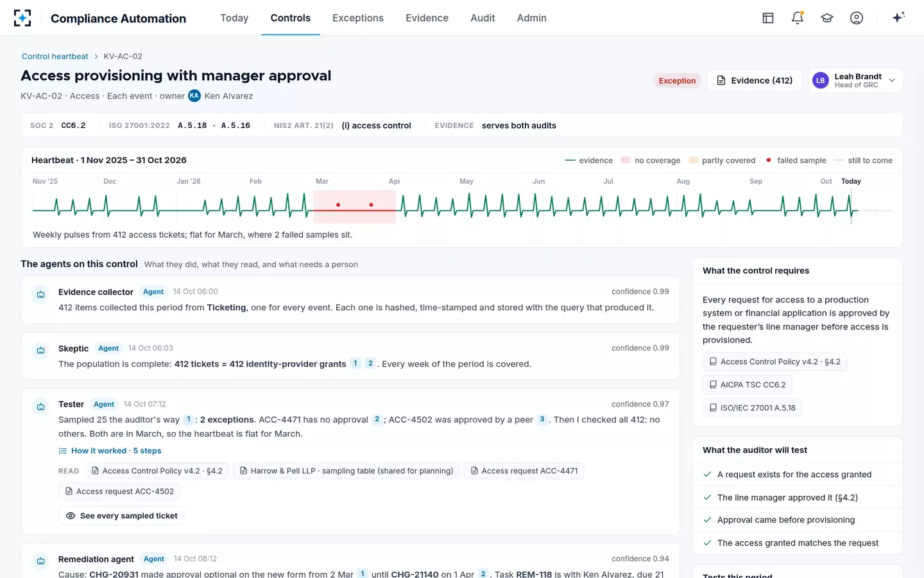Click 'Approval came before provisioning' test row
Image resolution: width=924 pixels, height=578 pixels.
tap(798, 520)
